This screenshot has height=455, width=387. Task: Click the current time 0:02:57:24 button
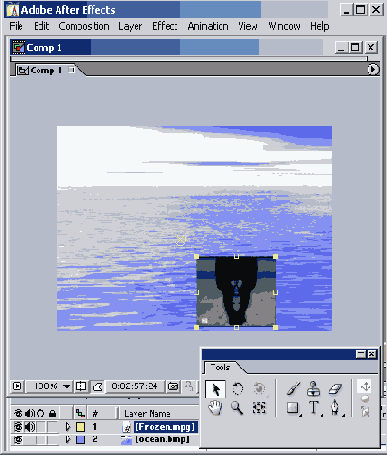(135, 386)
